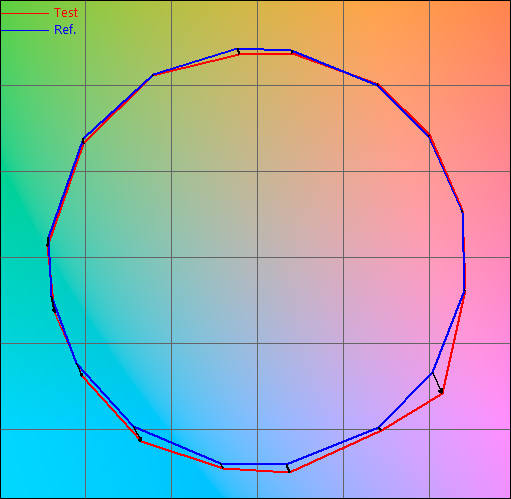Image resolution: width=511 pixels, height=499 pixels.
Task: Click the rightmost vertical edge of the blue polygon
Action: (x=463, y=252)
